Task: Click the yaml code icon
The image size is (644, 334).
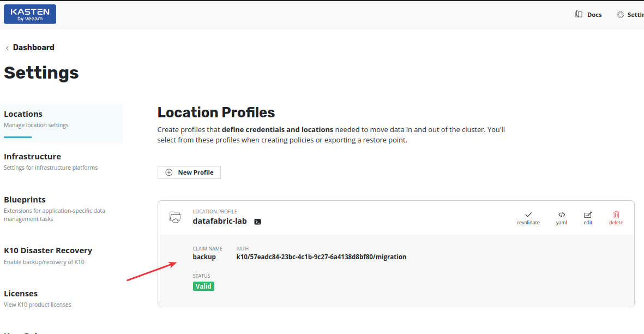Action: (562, 214)
